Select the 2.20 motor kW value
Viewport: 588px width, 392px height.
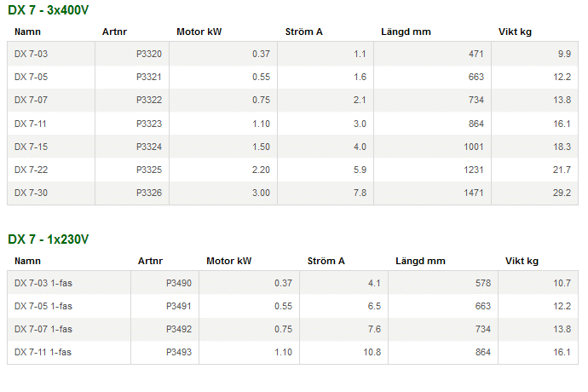click(260, 170)
